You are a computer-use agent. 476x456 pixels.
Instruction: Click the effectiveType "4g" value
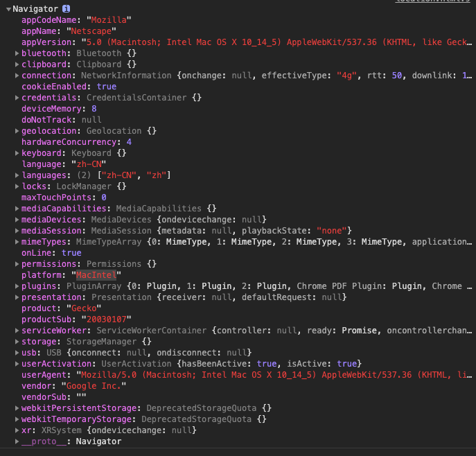[346, 76]
